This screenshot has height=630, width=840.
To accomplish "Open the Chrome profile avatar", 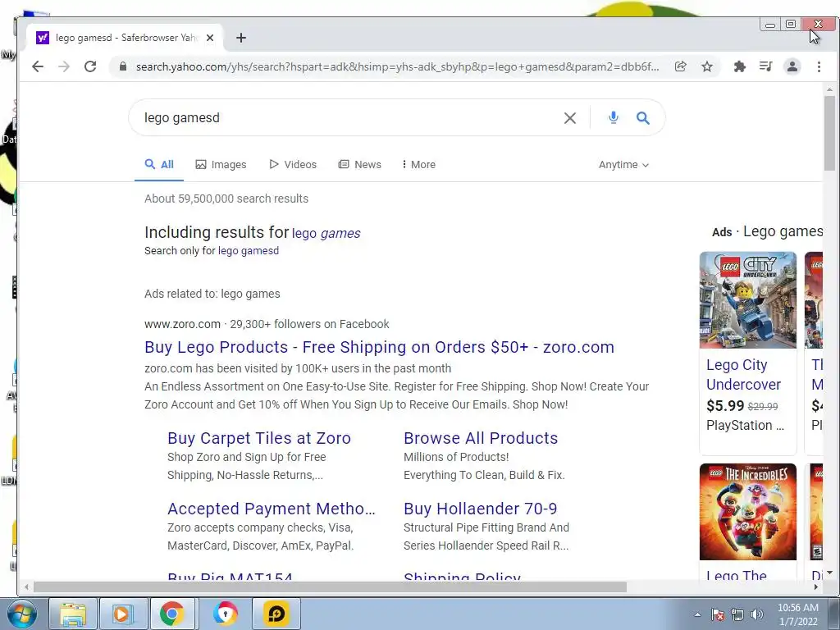I will (x=792, y=66).
